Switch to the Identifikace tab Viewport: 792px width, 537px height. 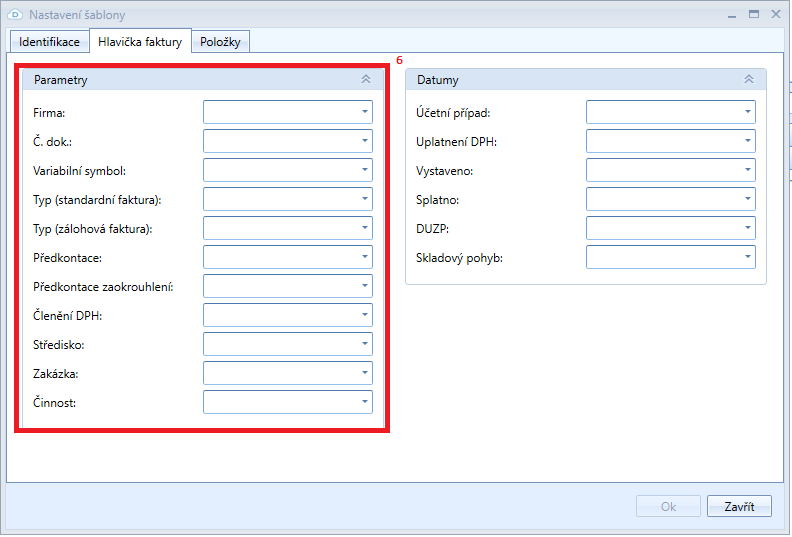(49, 42)
